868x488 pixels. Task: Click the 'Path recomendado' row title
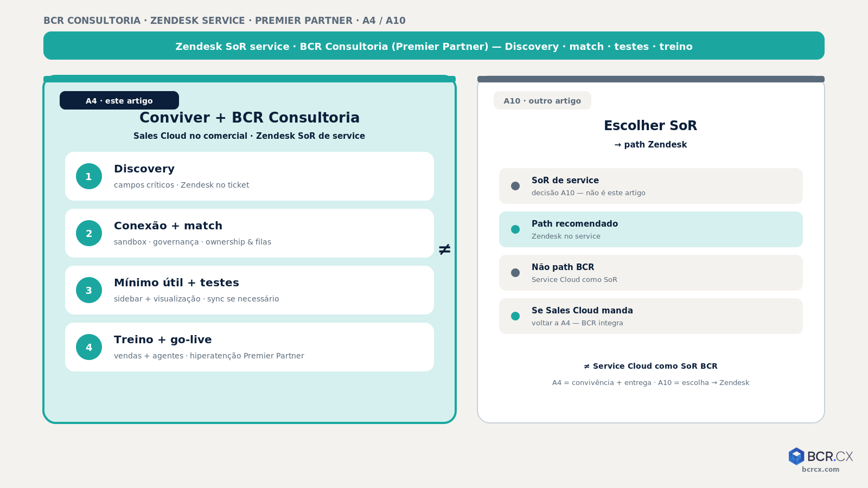[x=575, y=224]
